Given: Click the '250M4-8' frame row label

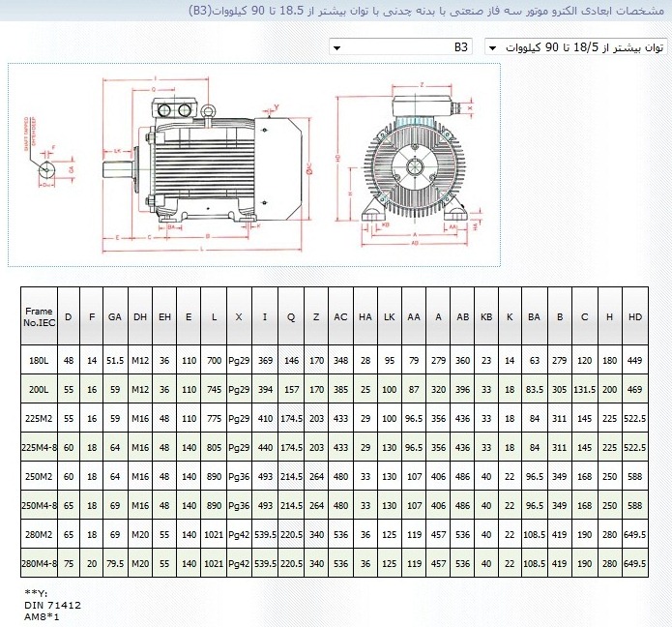Looking at the screenshot, I should tap(39, 506).
